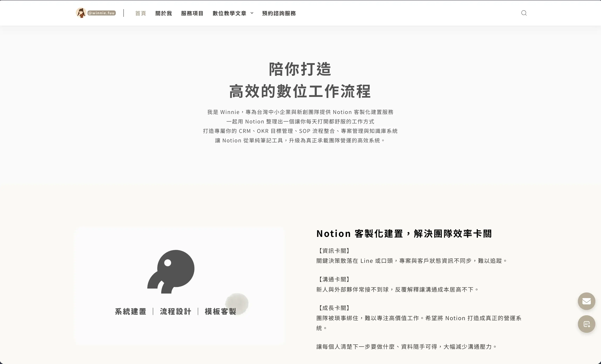Click the heading 陪你打造 高效的數位工作流程
Image resolution: width=601 pixels, height=364 pixels.
click(x=300, y=80)
